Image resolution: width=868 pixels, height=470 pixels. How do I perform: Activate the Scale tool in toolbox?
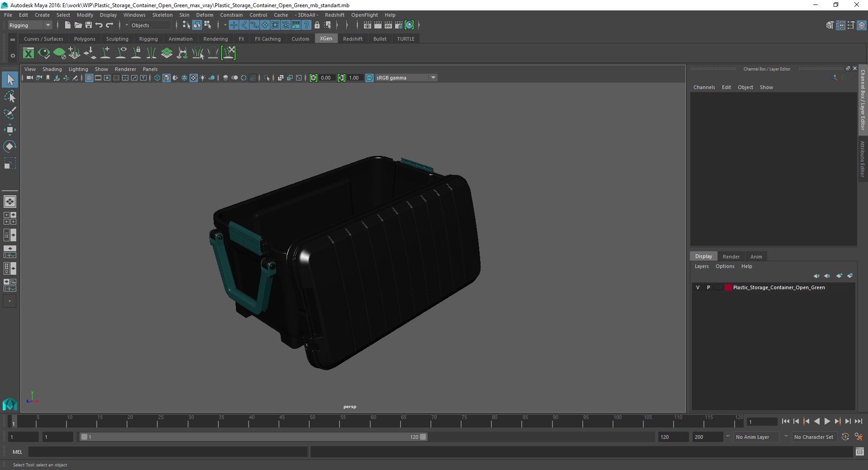[x=10, y=163]
